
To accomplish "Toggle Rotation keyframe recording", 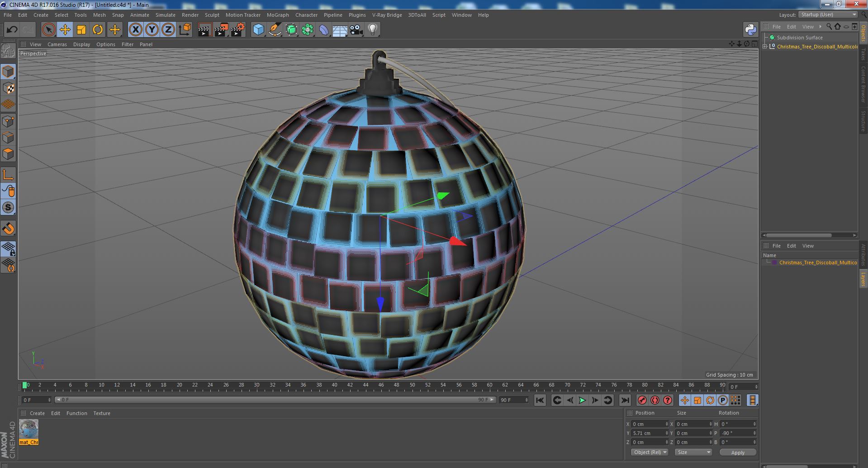I will [x=710, y=400].
